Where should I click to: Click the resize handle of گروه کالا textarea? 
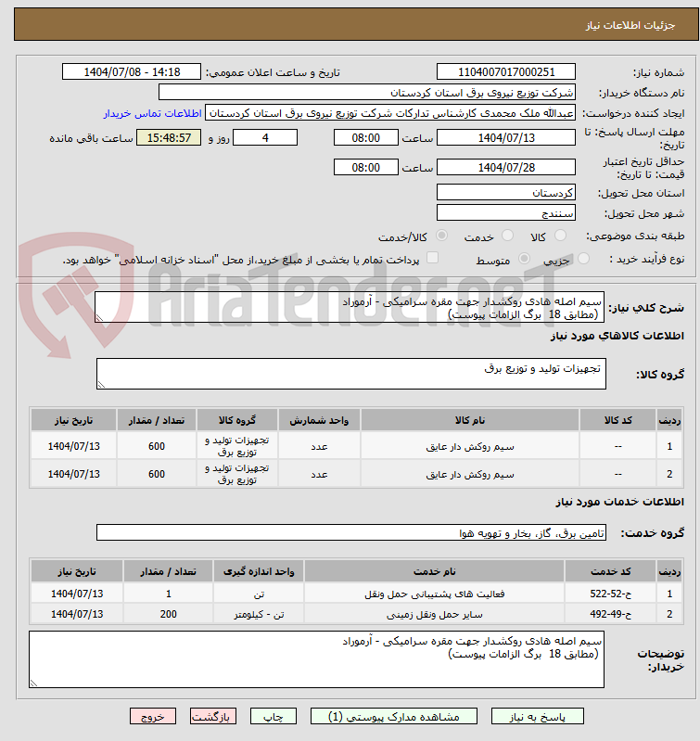pos(101,385)
